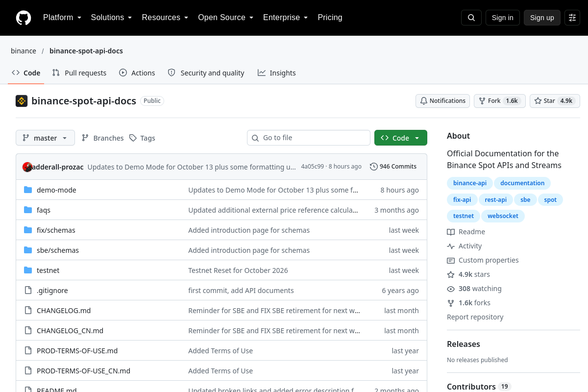This screenshot has height=392, width=588.
Task: Click the PROD-TERMS-OF-USE.md file icon
Action: (28, 351)
